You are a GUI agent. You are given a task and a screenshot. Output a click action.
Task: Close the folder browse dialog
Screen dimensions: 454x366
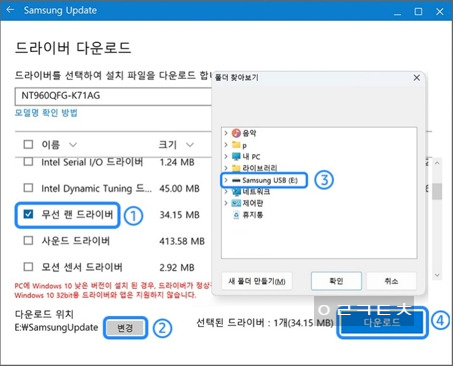pos(417,78)
